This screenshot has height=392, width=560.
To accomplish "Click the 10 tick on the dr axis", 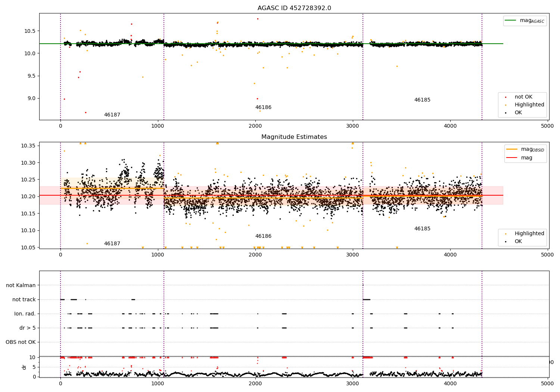I will pyautogui.click(x=32, y=357).
